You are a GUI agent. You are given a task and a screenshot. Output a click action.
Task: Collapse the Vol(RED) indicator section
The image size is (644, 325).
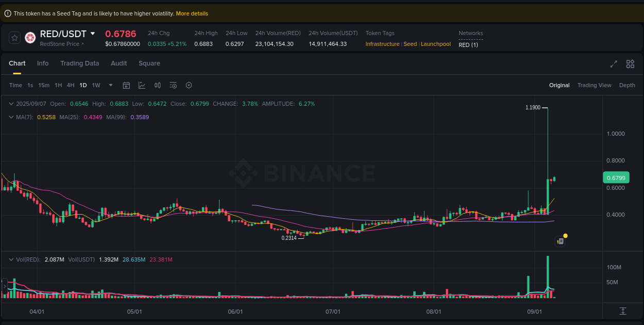pos(11,259)
